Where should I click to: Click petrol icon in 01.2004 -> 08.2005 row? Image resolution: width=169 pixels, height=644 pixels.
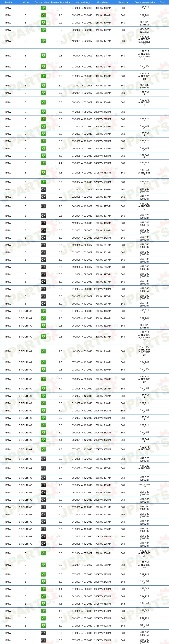pos(43,589)
